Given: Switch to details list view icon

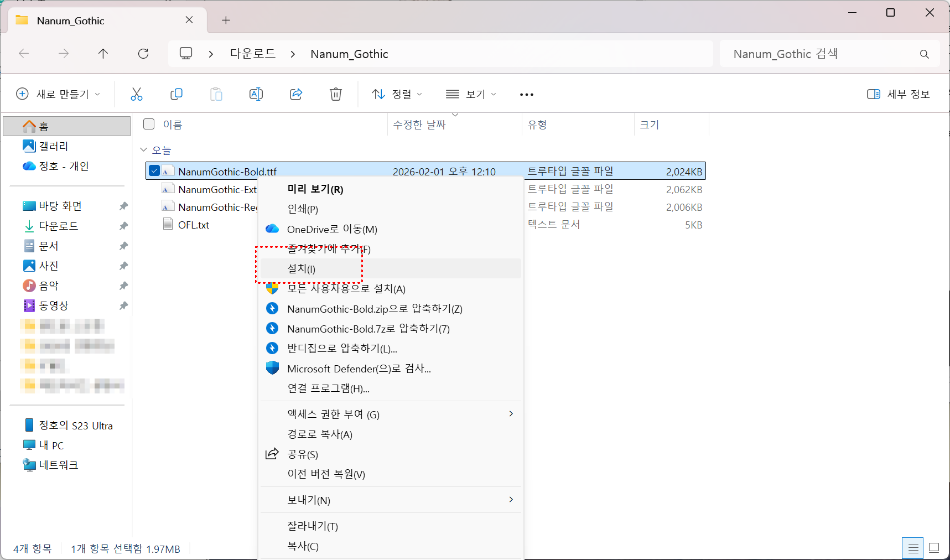Looking at the screenshot, I should click(x=913, y=548).
